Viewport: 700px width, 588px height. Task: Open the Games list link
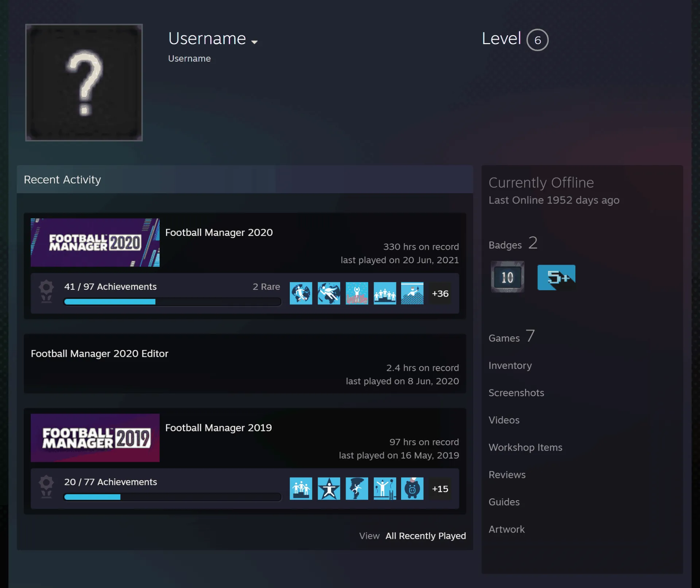[512, 336]
